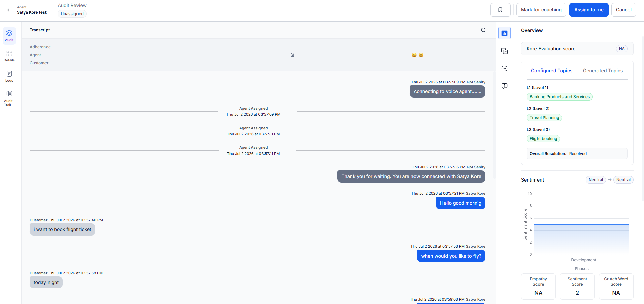644x304 pixels.
Task: Switch to Generated Topics tab
Action: tap(603, 71)
